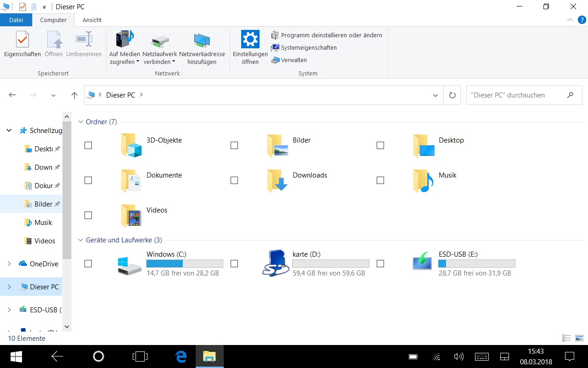Image resolution: width=588 pixels, height=368 pixels.
Task: Click the Windows (C:) storage usage bar
Action: pyautogui.click(x=185, y=264)
